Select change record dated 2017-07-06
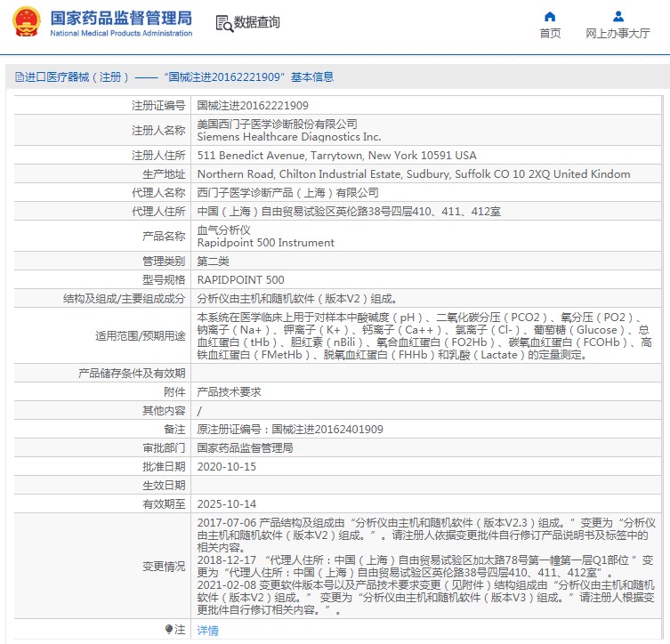 425,535
